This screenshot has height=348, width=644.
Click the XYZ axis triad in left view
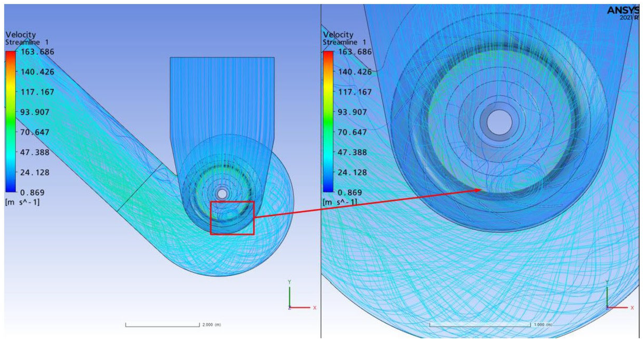[297, 300]
